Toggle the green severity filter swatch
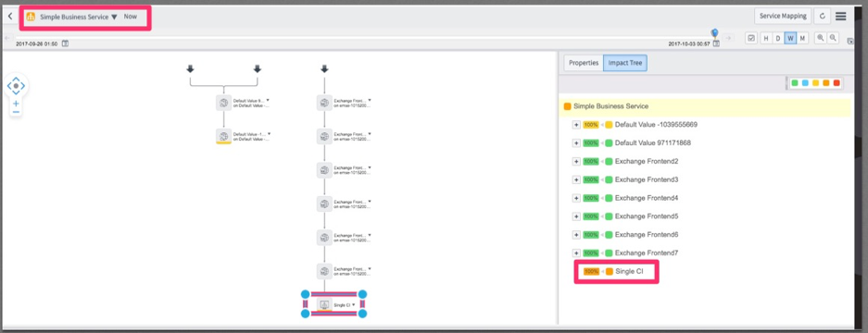 point(795,83)
